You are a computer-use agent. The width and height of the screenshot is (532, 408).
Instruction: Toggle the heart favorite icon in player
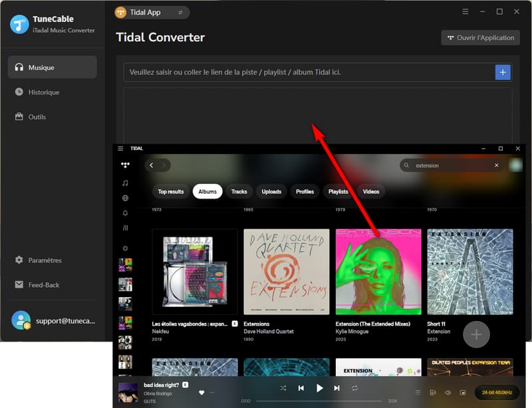pos(201,393)
